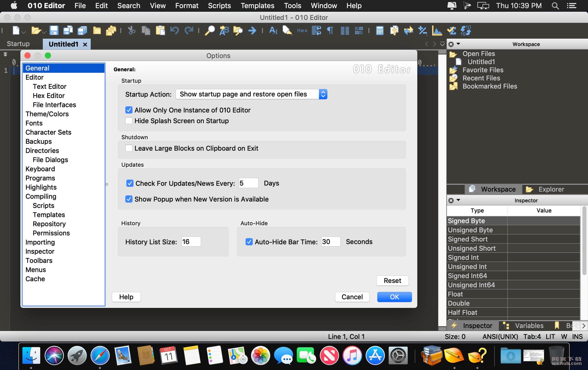
Task: Click the Cut scissors toolbar icon
Action: (x=131, y=31)
